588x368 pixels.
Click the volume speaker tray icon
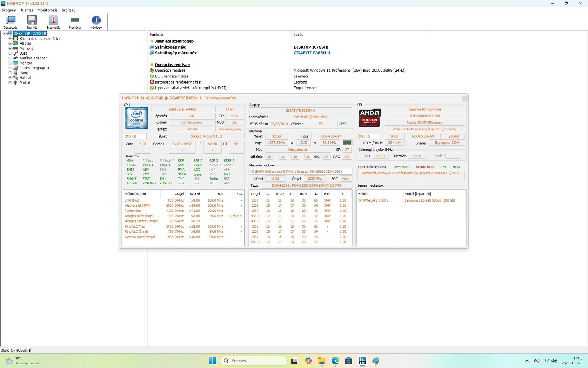tap(554, 361)
